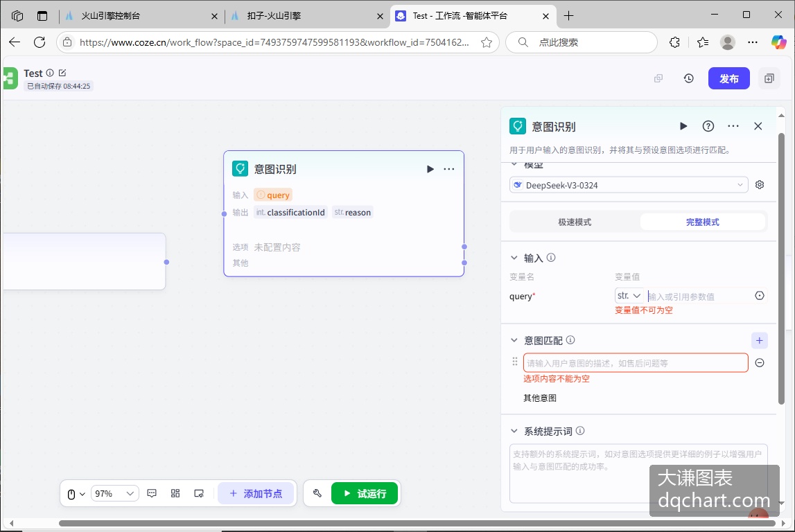Open more options on canvas 意图识别 node
Image resolution: width=795 pixels, height=532 pixels.
[x=449, y=169]
